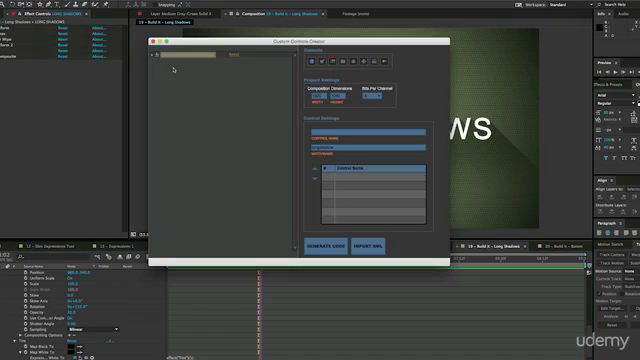The image size is (640, 360).
Task: Click the GENERATE CODE button
Action: tap(326, 246)
